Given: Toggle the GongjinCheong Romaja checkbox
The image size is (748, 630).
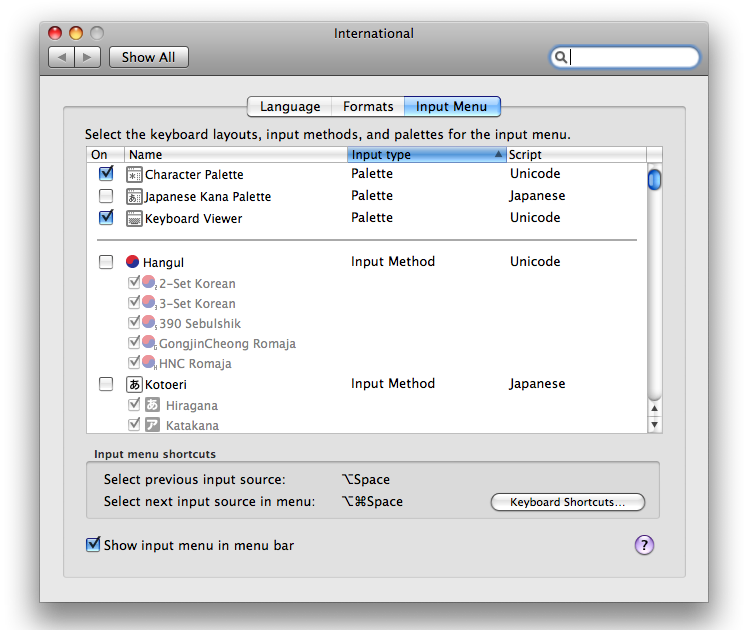Looking at the screenshot, I should coord(134,342).
